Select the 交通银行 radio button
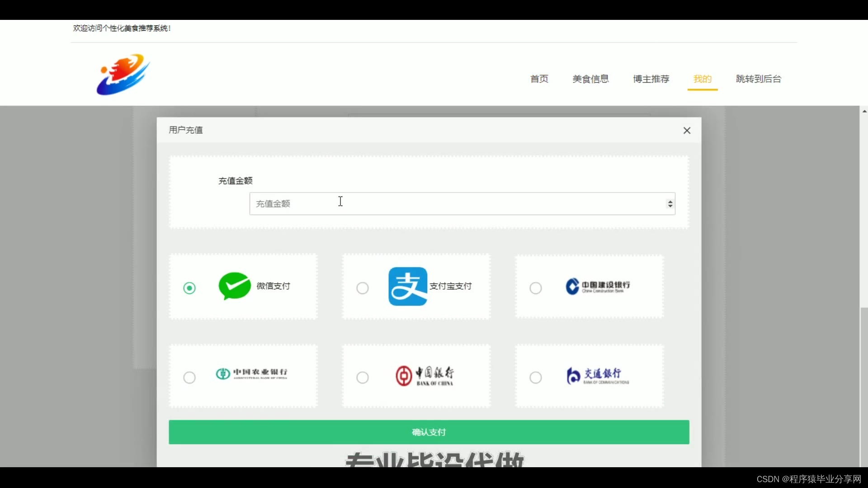The width and height of the screenshot is (868, 488). click(x=536, y=377)
